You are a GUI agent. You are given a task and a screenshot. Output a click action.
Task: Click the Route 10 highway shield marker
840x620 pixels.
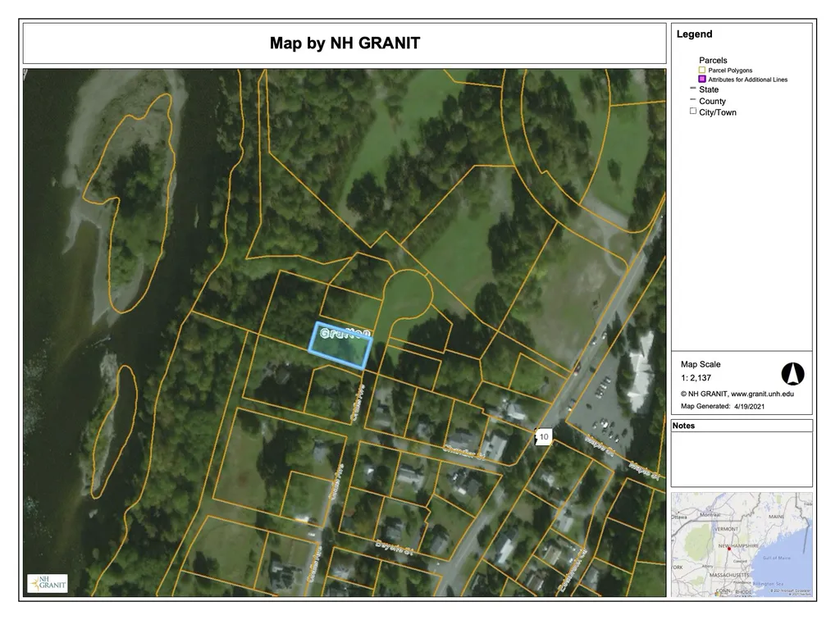click(x=544, y=437)
